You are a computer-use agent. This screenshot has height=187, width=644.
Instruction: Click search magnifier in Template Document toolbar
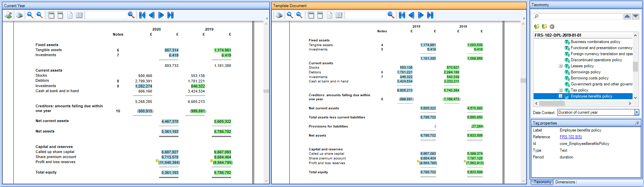tap(391, 15)
